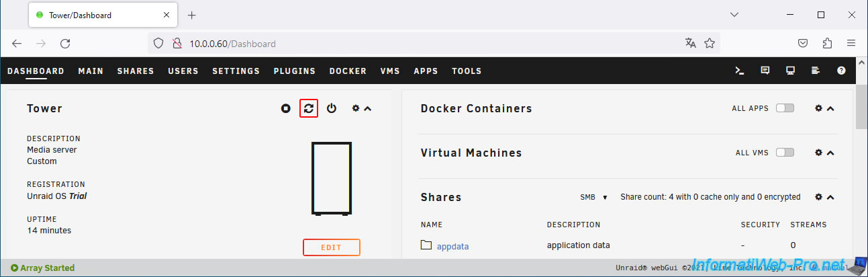
Task: Collapse the Virtual Machines panel
Action: pos(830,153)
